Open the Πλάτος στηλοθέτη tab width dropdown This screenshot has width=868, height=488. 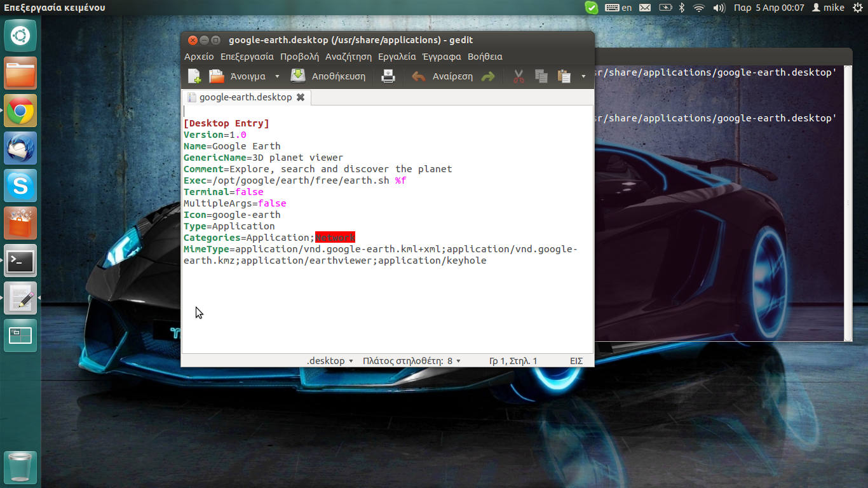coord(412,361)
